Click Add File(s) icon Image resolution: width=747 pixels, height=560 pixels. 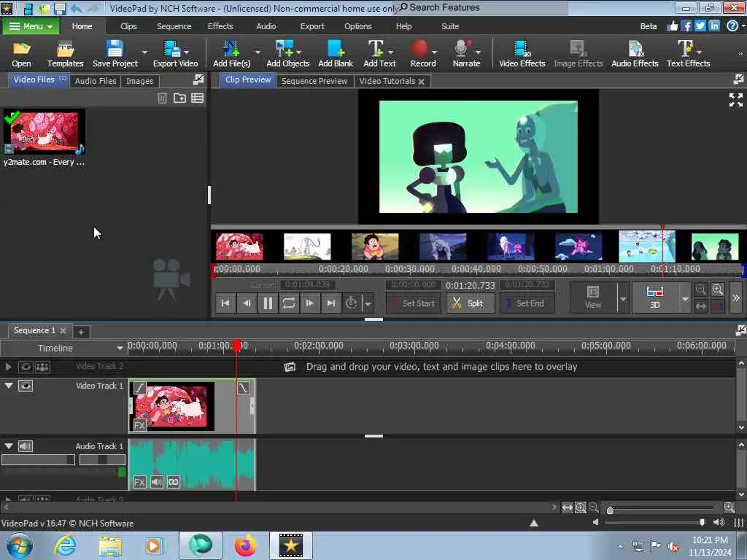231,54
